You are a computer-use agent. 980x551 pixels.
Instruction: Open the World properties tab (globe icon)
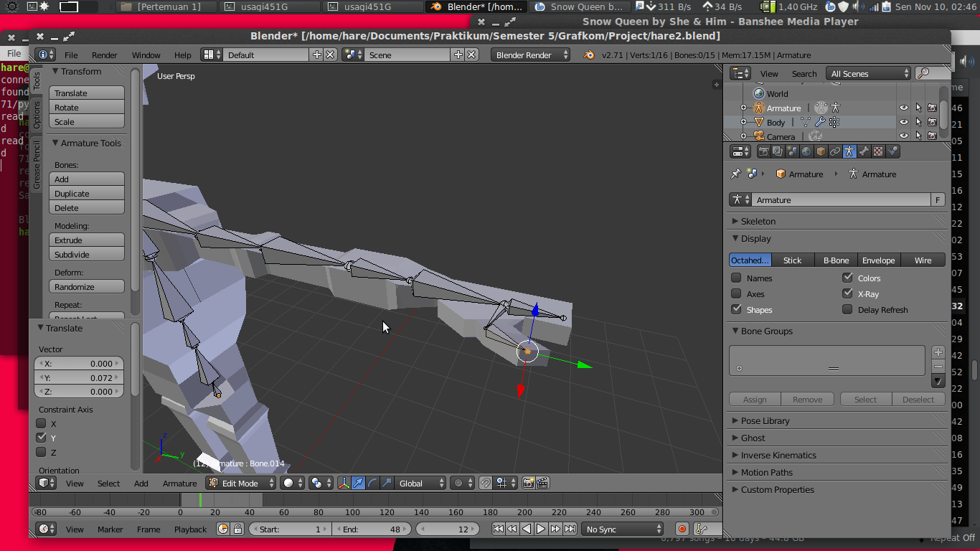point(806,151)
